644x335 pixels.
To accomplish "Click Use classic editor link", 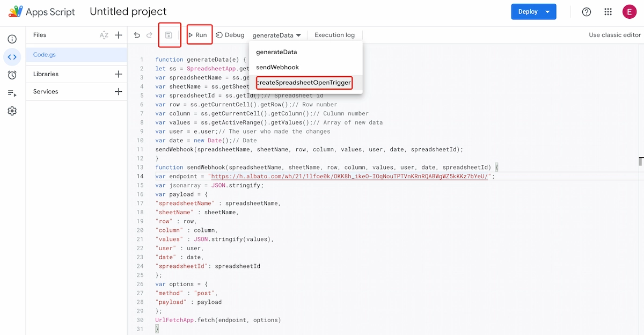I will click(614, 35).
